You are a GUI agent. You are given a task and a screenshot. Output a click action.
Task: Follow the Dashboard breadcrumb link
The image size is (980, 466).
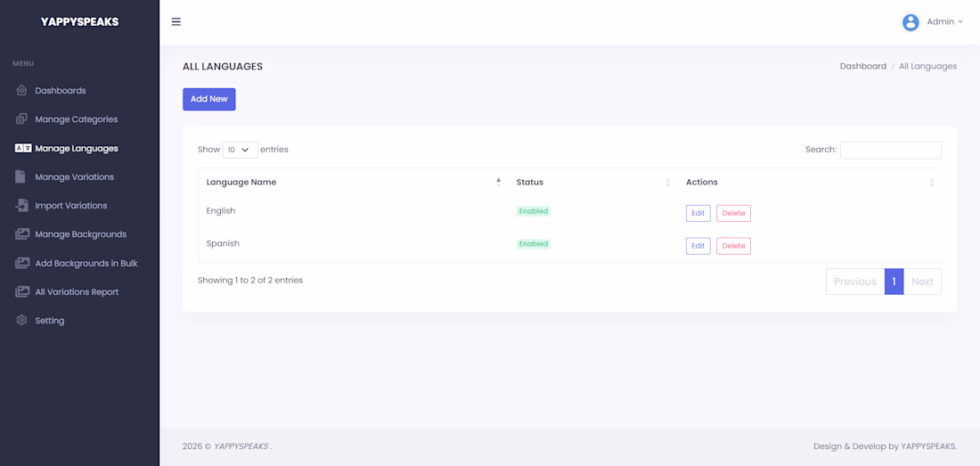[x=862, y=66]
